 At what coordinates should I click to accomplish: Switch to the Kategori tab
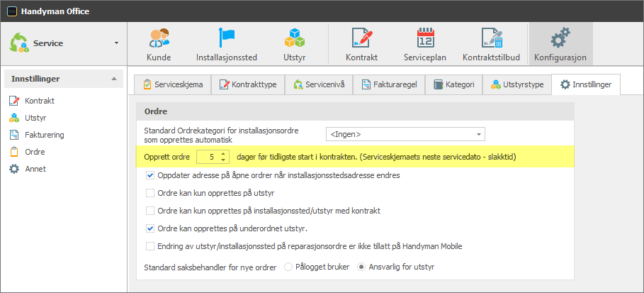[454, 84]
